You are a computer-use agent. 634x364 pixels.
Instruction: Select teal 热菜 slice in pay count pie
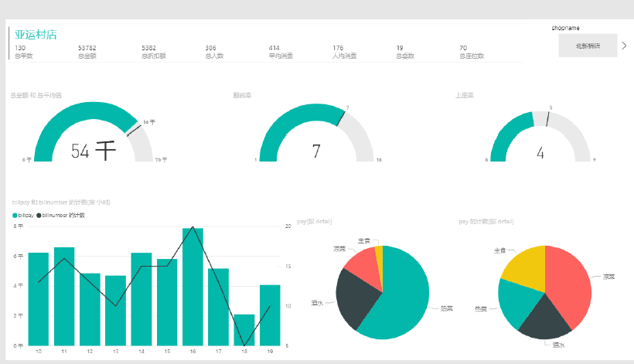517,301
